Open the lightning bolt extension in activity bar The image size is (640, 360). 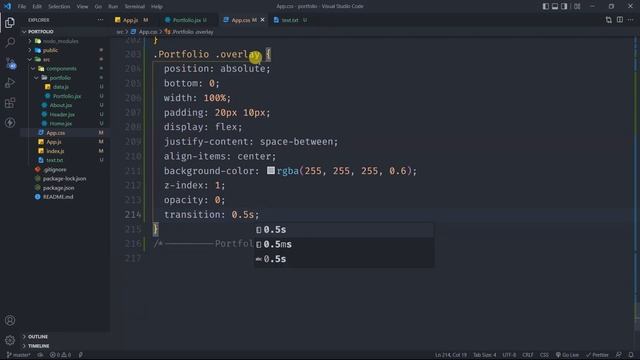pyautogui.click(x=10, y=122)
